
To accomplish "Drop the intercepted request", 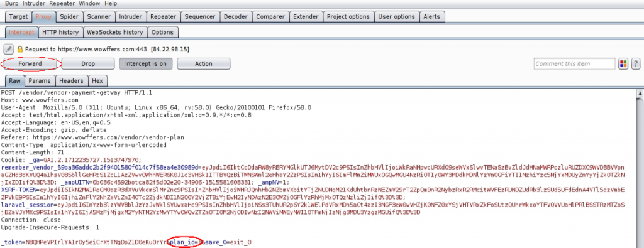I will point(88,63).
